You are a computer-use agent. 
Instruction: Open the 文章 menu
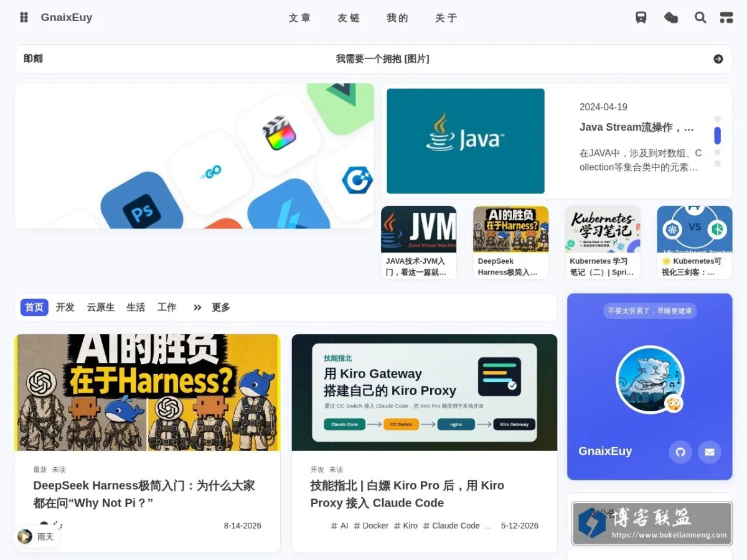click(x=300, y=18)
